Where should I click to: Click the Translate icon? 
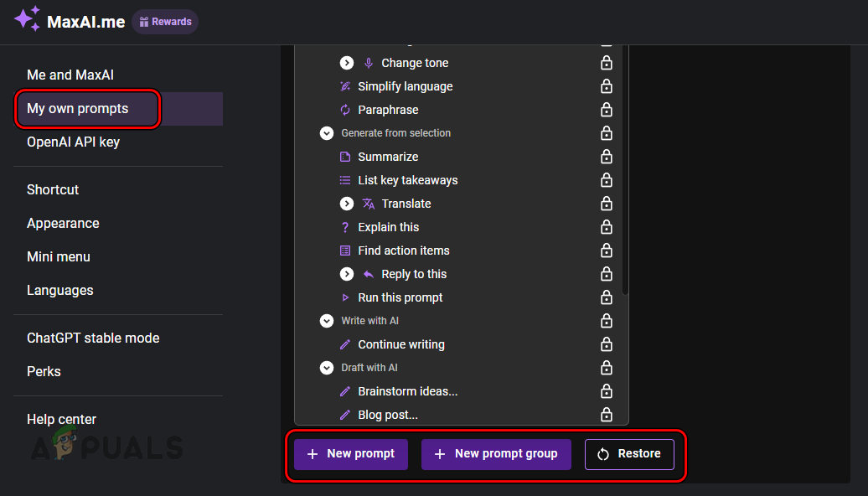(x=369, y=203)
